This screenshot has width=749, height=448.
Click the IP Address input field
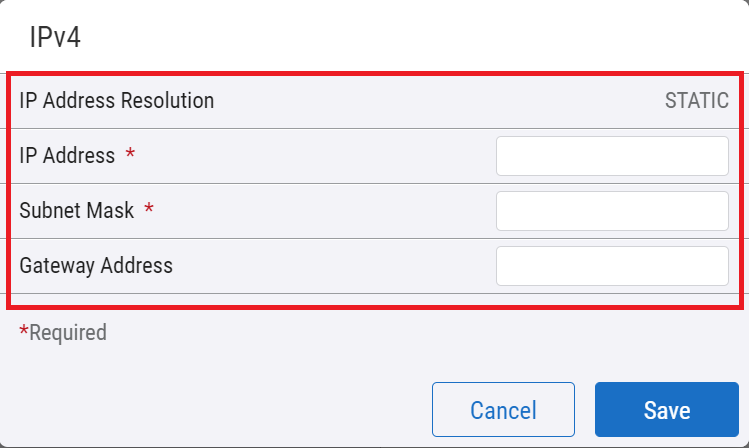click(612, 156)
